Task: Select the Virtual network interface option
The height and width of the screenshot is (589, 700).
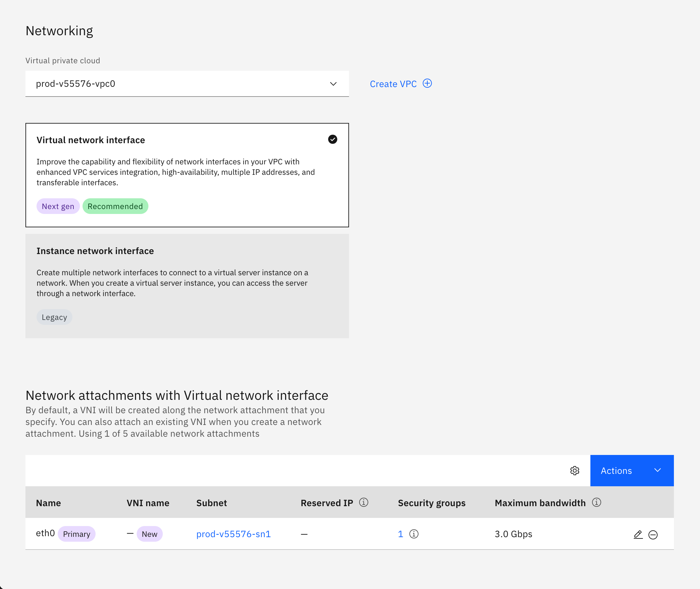Action: point(187,174)
